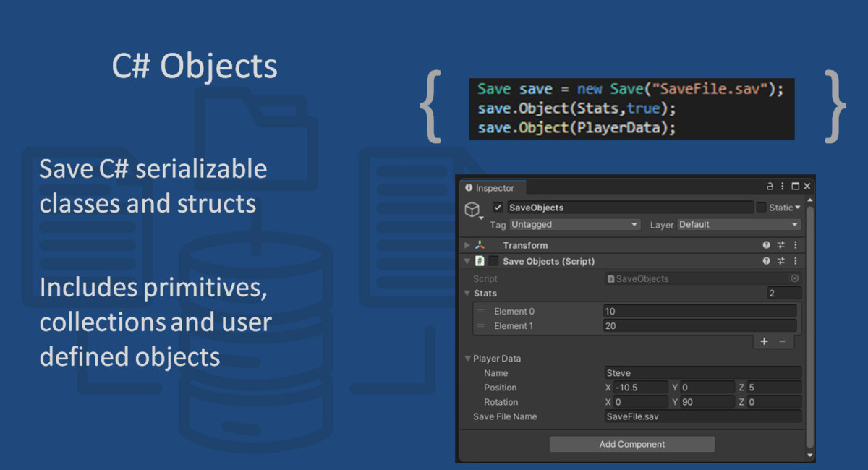The image size is (868, 470).
Task: Open the Save Objects three-dot menu
Action: 796,261
